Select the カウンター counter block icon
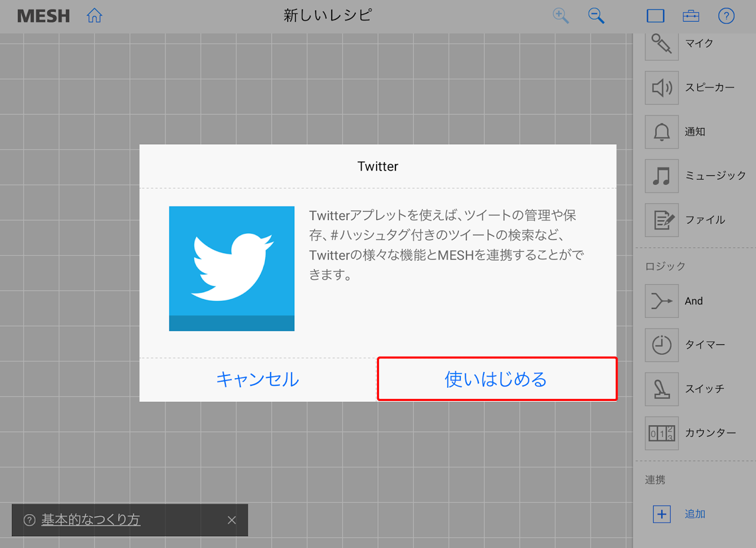 [661, 433]
